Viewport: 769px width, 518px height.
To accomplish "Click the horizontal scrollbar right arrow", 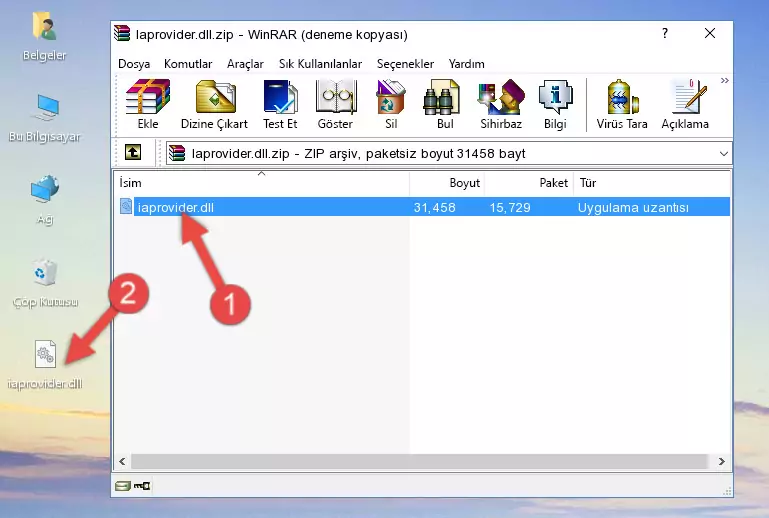I will point(721,461).
